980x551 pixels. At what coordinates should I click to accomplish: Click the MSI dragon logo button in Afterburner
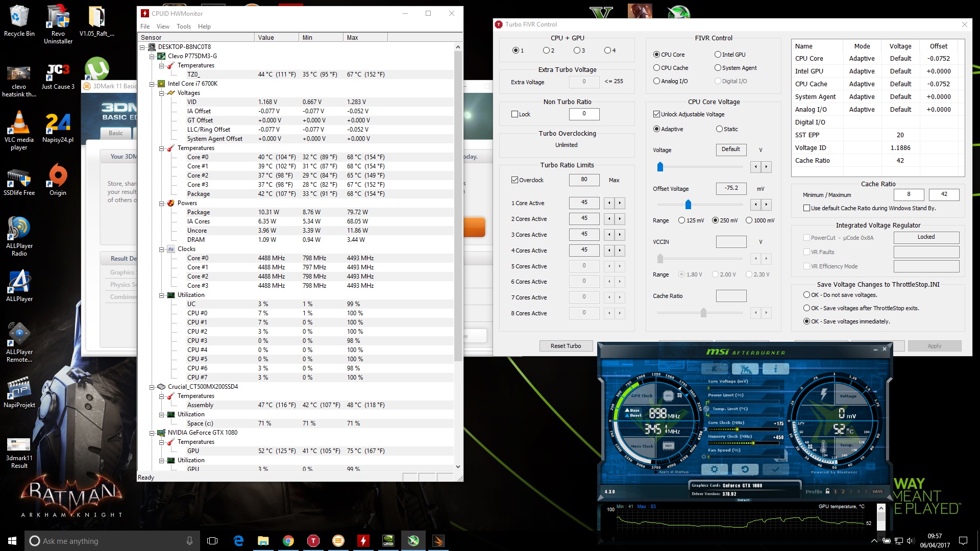[745, 368]
